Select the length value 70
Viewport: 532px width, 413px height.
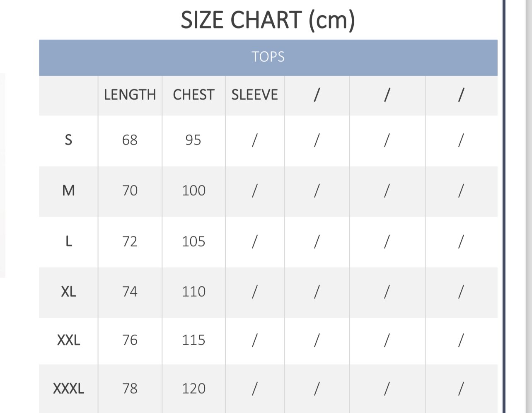click(130, 191)
